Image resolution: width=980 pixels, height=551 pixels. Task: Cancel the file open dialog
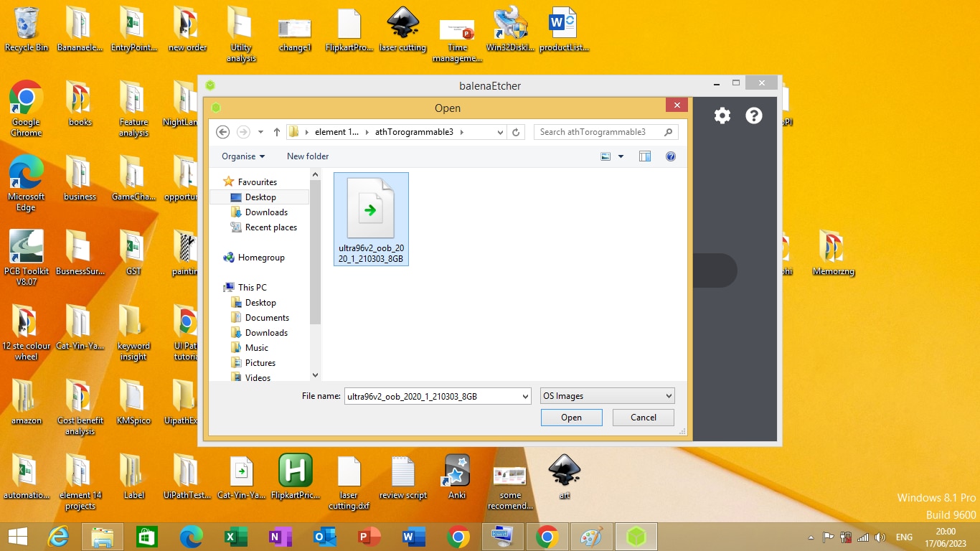pyautogui.click(x=643, y=418)
